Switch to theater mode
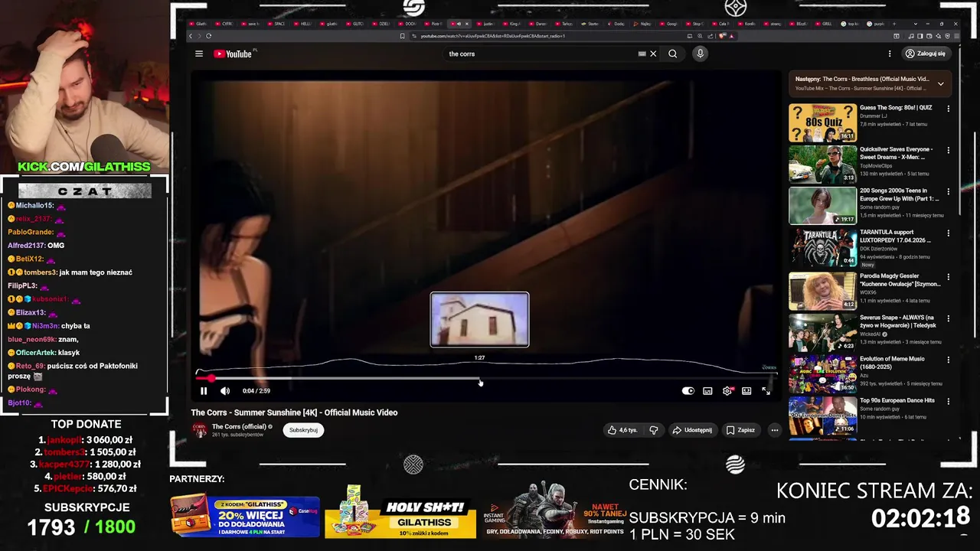Viewport: 980px width, 551px height. [746, 391]
